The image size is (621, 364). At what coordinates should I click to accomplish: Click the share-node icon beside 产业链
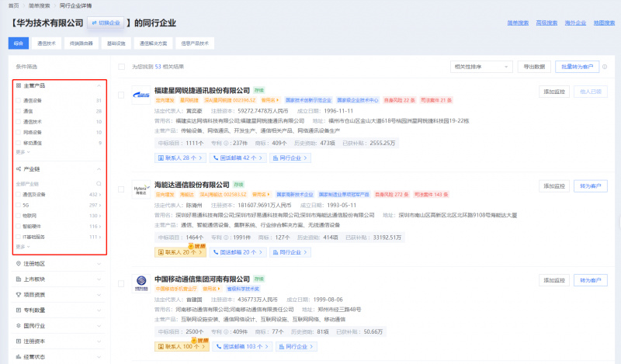[19, 169]
